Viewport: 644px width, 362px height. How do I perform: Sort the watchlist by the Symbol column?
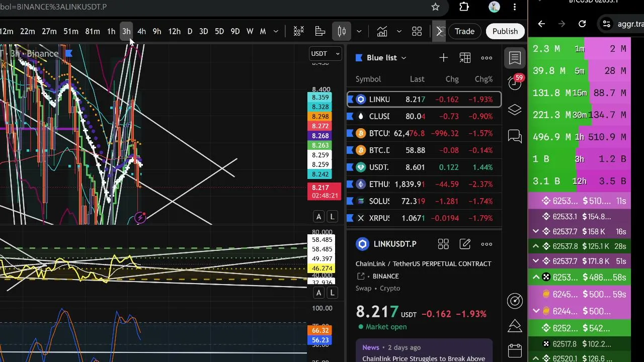point(368,79)
